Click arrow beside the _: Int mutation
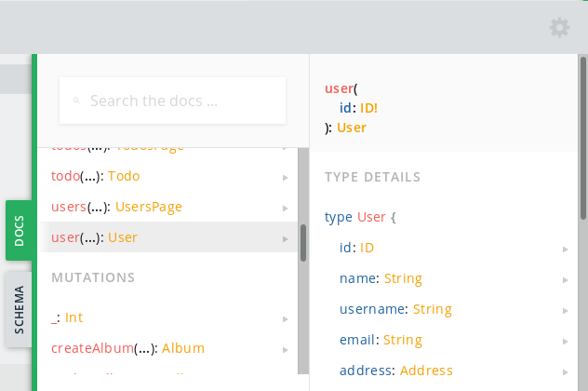Image resolution: width=588 pixels, height=391 pixels. click(x=286, y=319)
